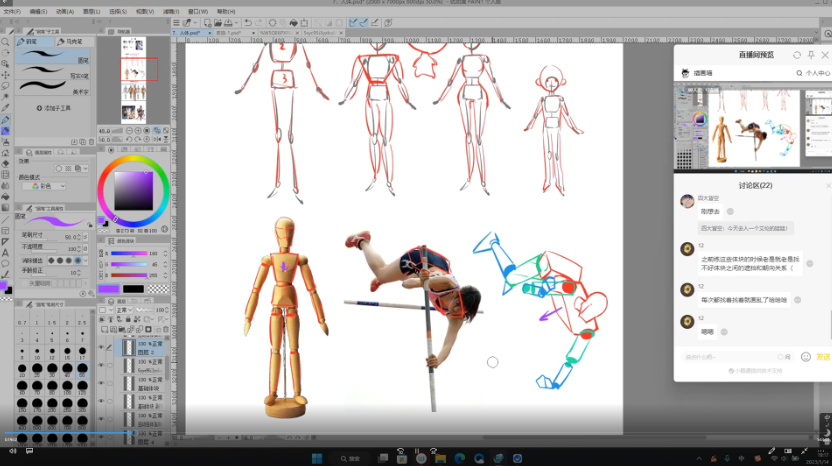
Task: Select the Lasso selection tool
Action: (x=5, y=85)
